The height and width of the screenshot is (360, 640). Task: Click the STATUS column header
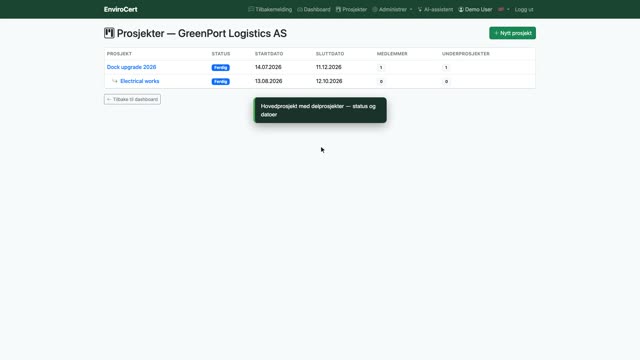[221, 54]
